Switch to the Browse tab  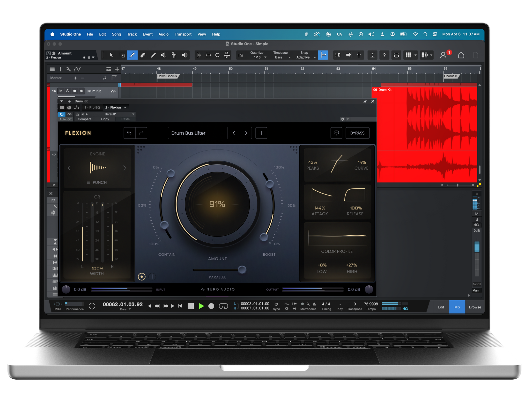pyautogui.click(x=474, y=307)
